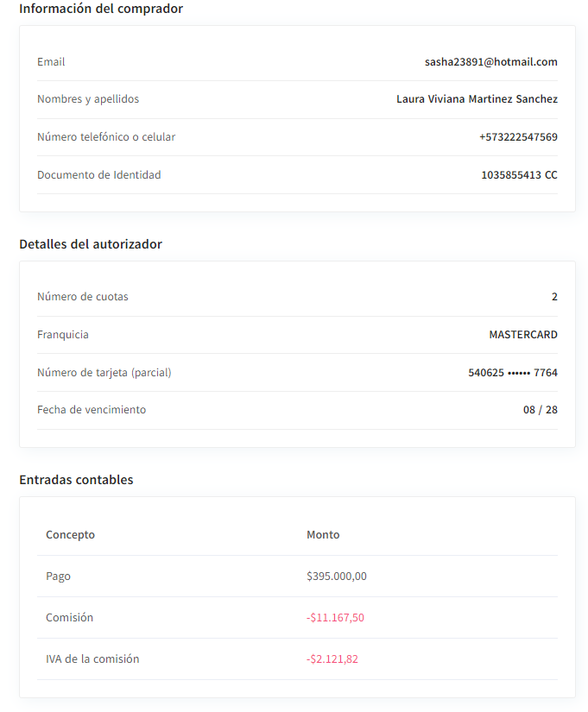Select the commission IVA amount -$2.121,82
The height and width of the screenshot is (712, 588).
click(x=332, y=659)
